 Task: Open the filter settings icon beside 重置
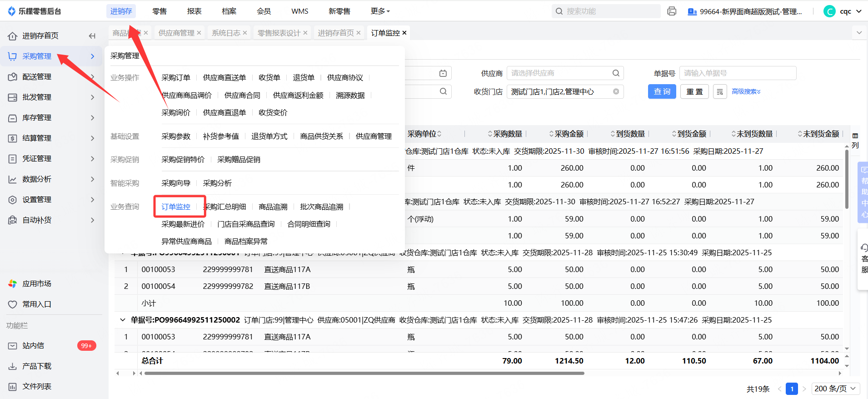tap(720, 92)
